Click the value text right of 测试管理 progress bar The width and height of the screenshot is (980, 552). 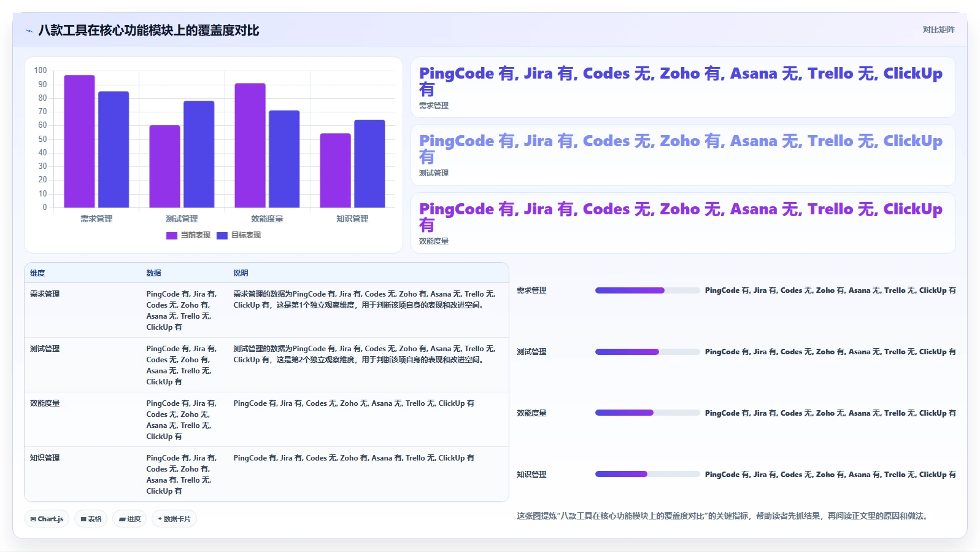point(830,352)
